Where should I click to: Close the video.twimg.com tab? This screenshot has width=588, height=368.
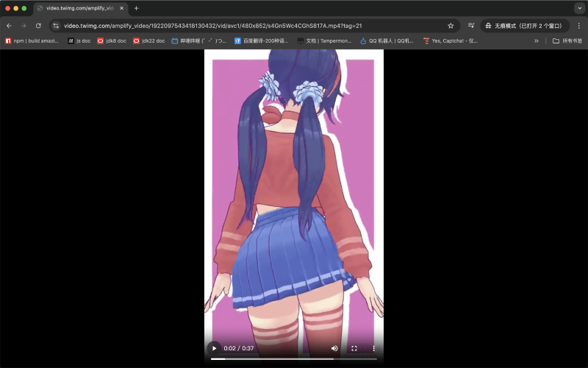121,8
